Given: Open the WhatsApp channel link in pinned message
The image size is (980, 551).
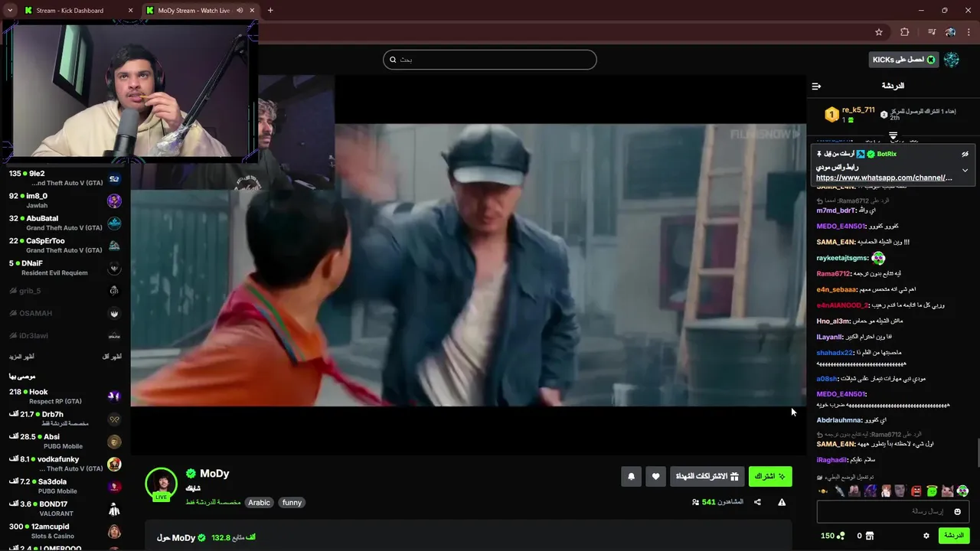Looking at the screenshot, I should (x=884, y=178).
